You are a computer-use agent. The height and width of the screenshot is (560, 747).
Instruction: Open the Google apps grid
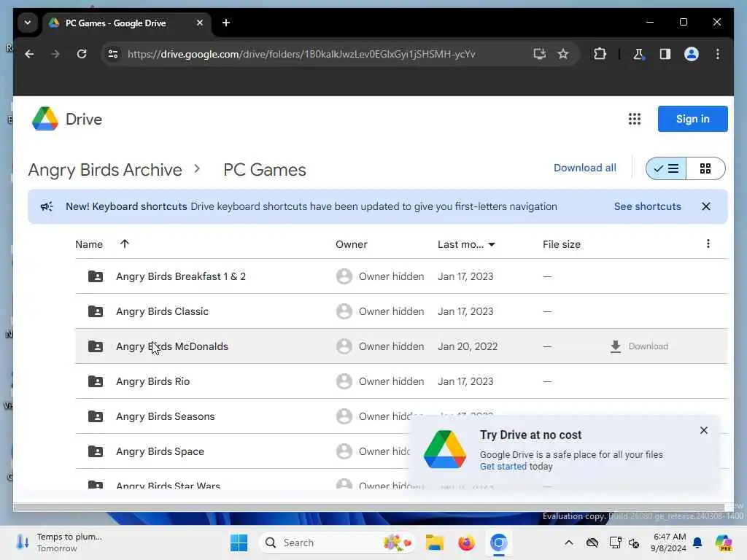coord(634,119)
